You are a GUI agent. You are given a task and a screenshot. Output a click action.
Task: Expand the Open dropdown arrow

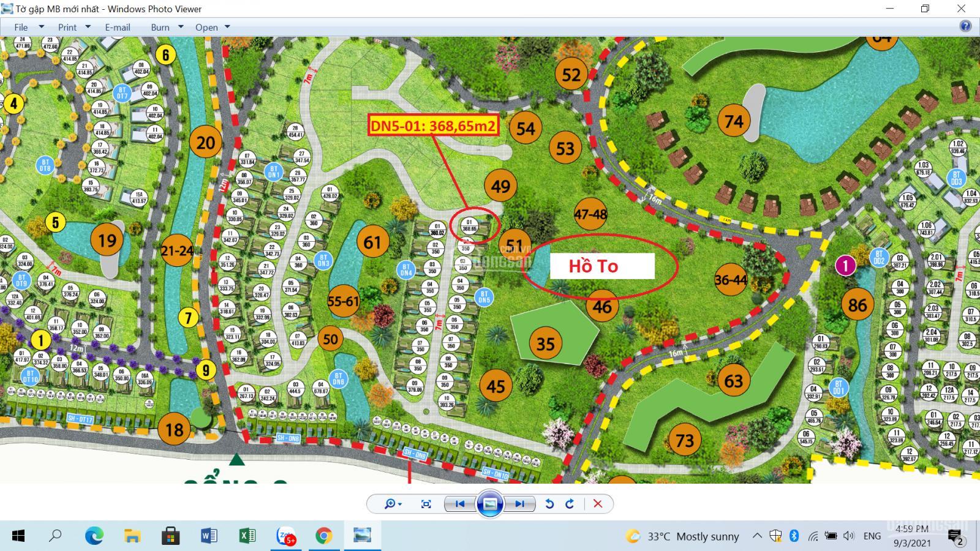(x=227, y=27)
